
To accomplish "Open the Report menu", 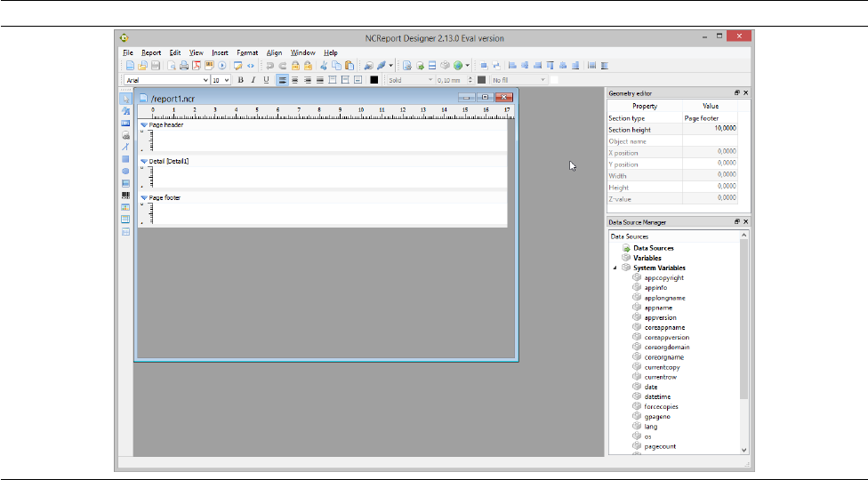I will click(151, 53).
